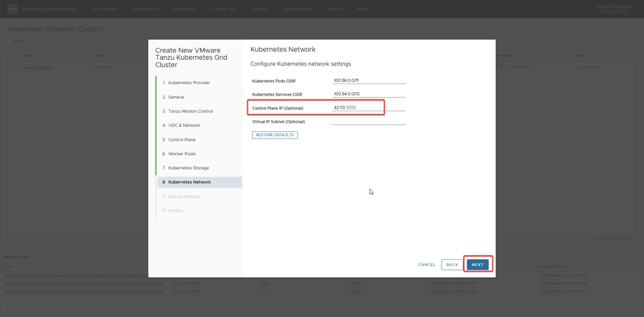Click the Kubernetes Pods CIDR field
This screenshot has width=644, height=317.
(x=369, y=81)
